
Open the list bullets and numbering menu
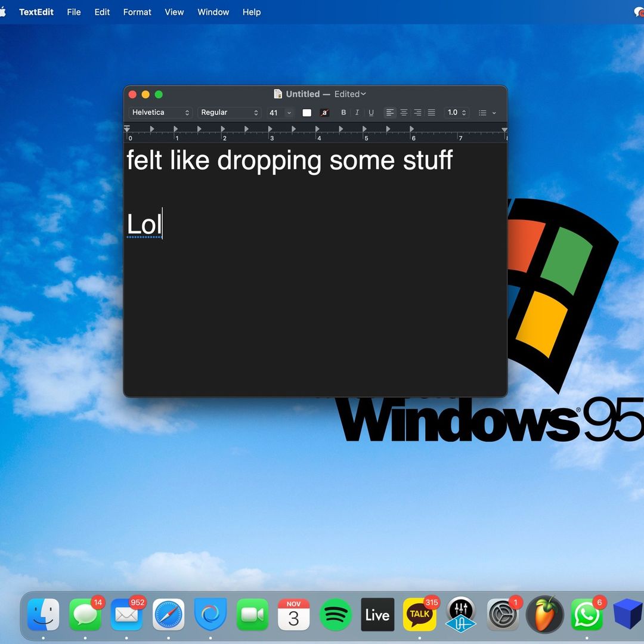[487, 113]
